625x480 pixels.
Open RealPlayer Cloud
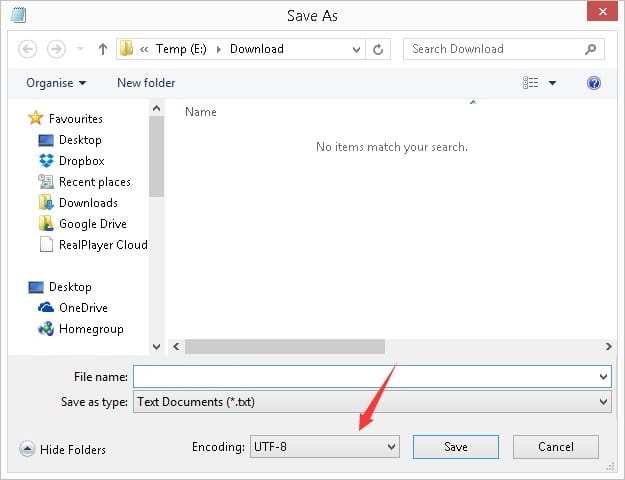103,245
